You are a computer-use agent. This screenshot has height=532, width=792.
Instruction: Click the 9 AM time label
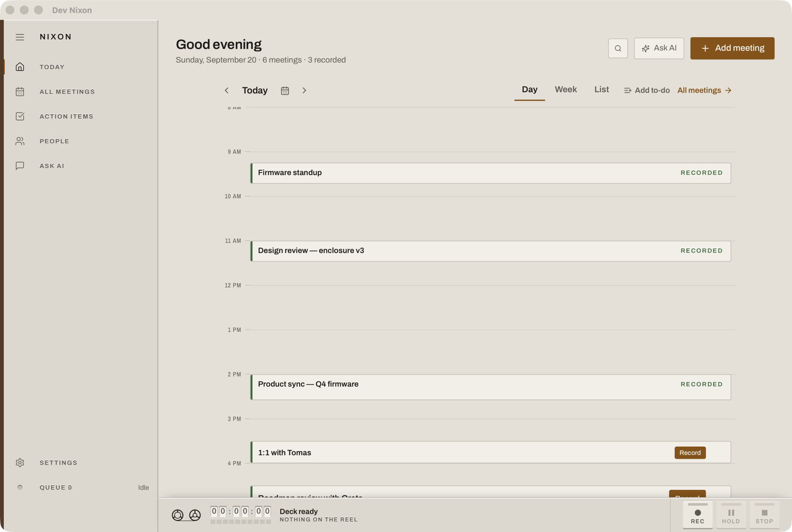click(234, 152)
